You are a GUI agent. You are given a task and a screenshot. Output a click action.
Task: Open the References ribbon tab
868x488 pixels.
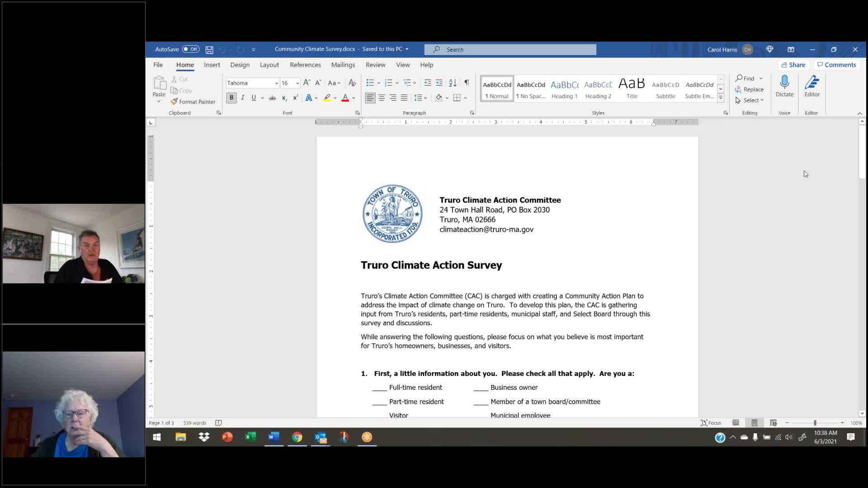(305, 65)
